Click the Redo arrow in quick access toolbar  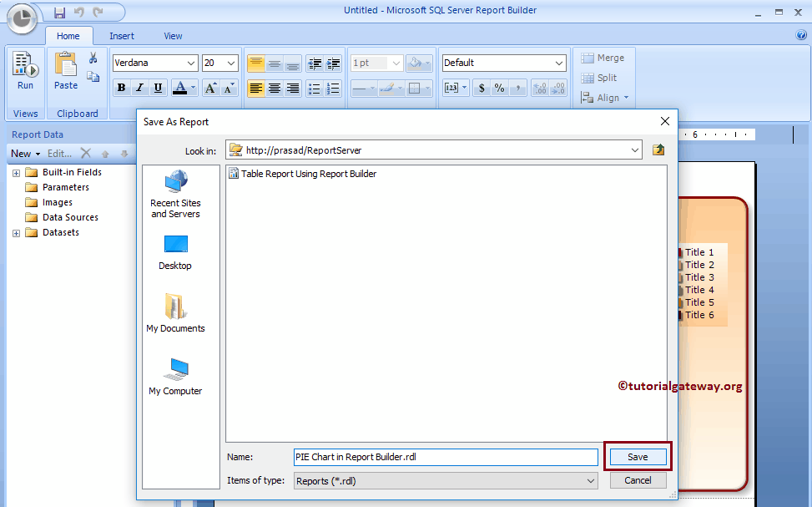click(98, 12)
